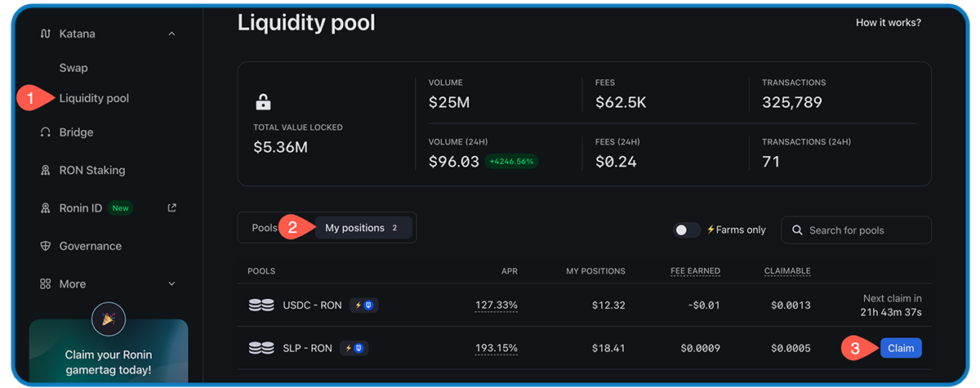Click the Governance shield icon
Screen dimensions: 980x388
click(x=46, y=246)
